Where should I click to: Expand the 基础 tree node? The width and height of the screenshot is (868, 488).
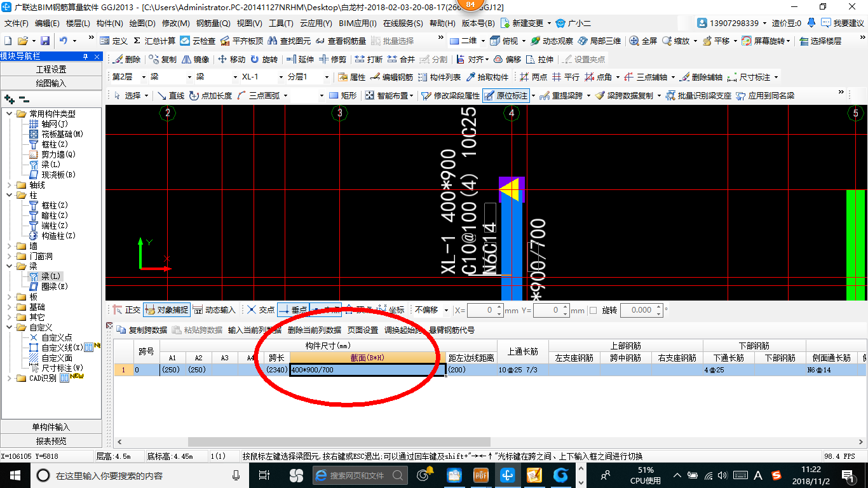pyautogui.click(x=9, y=307)
